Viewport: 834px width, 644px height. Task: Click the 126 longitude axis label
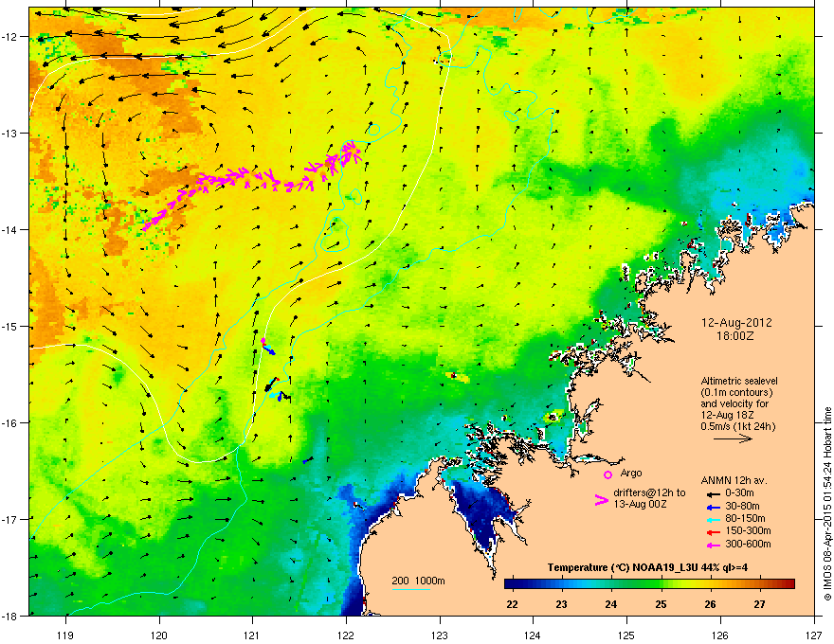720,635
